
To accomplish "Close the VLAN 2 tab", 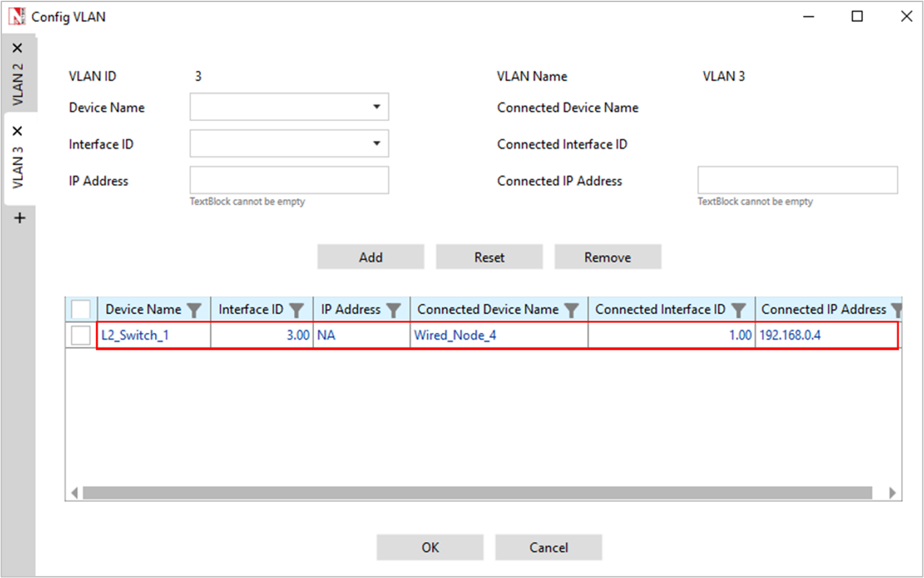I will point(18,48).
